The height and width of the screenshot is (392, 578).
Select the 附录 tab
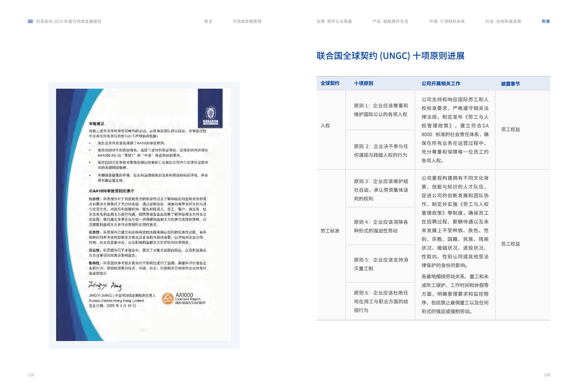click(x=546, y=21)
